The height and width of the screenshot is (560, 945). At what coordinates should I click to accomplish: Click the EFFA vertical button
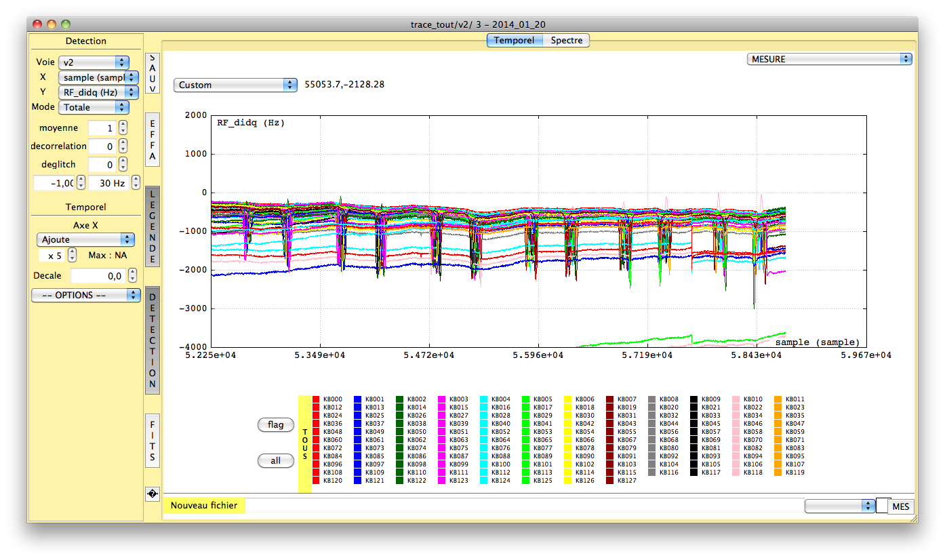(153, 140)
